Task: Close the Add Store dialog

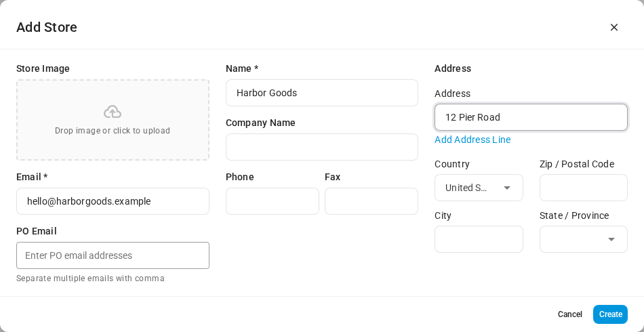Action: click(614, 27)
